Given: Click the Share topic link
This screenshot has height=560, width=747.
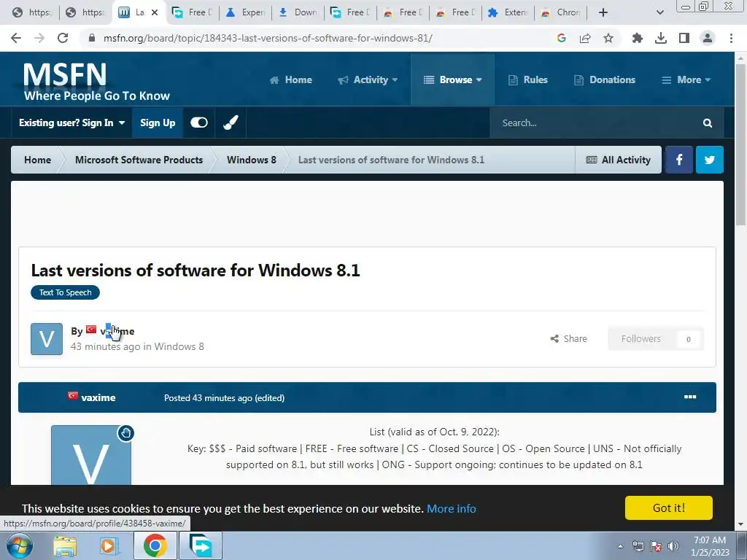Looking at the screenshot, I should point(569,338).
